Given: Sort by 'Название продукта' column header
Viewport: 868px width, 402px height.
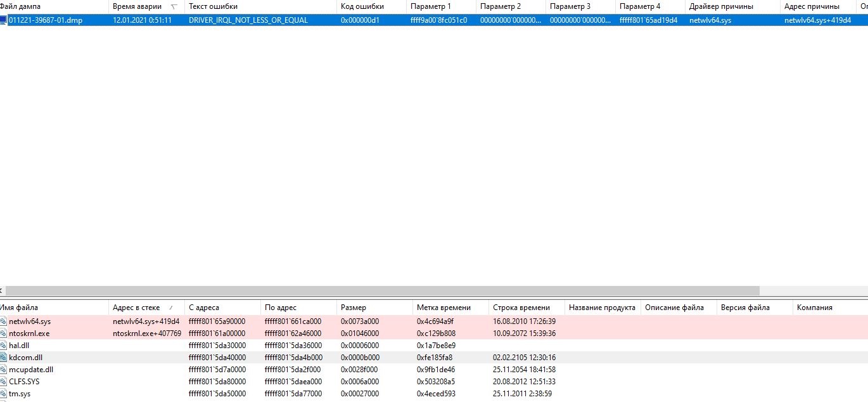Looking at the screenshot, I should pos(603,308).
